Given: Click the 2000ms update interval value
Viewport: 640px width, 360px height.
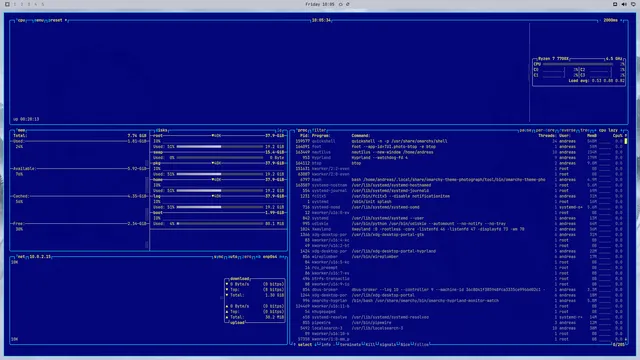Looking at the screenshot, I should click(x=610, y=20).
